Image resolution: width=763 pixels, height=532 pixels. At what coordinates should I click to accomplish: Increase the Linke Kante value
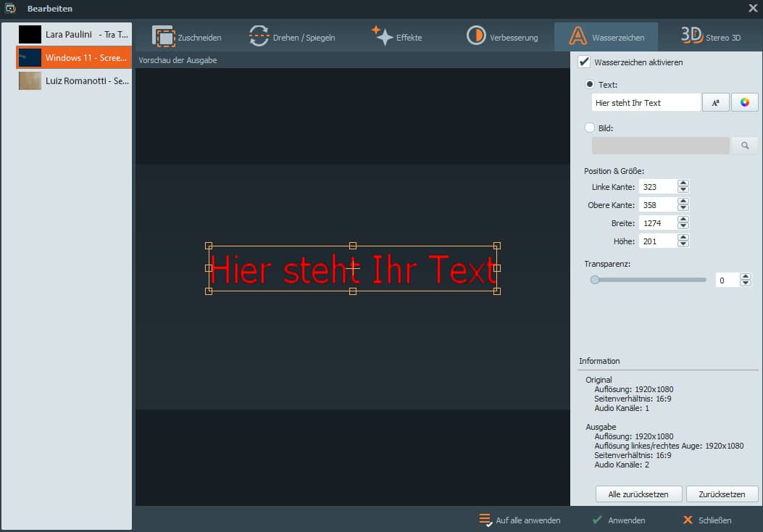pos(683,183)
